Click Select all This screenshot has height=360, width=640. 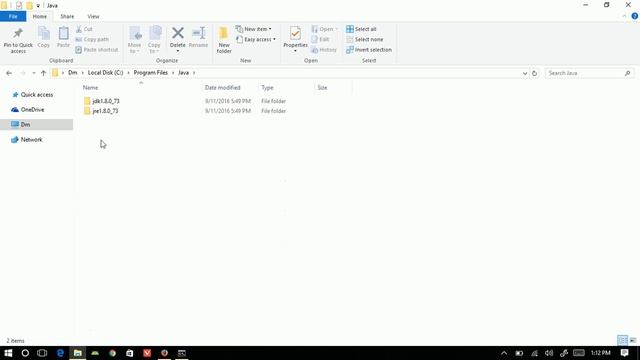coord(361,29)
